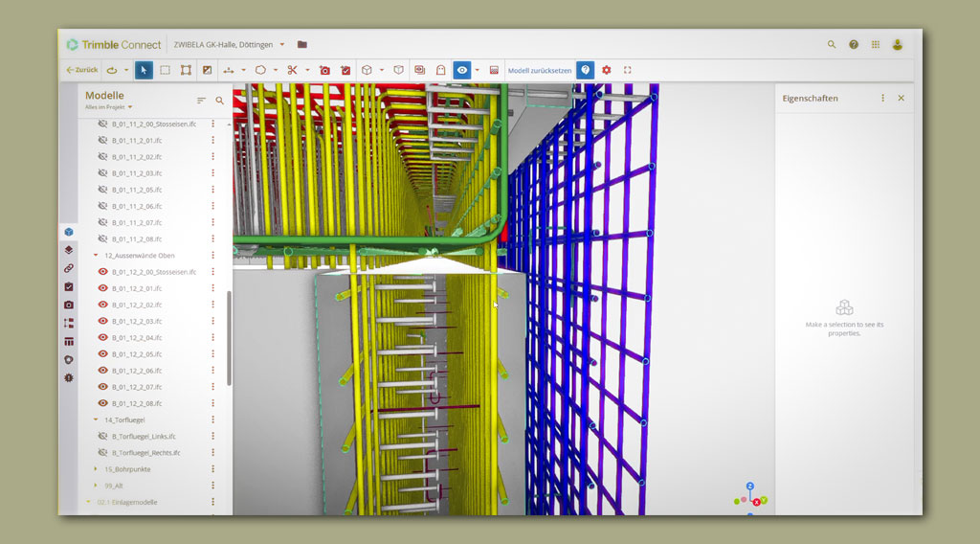Image resolution: width=980 pixels, height=544 pixels.
Task: Open the Alles im Projekt filter dropdown
Action: coord(130,107)
